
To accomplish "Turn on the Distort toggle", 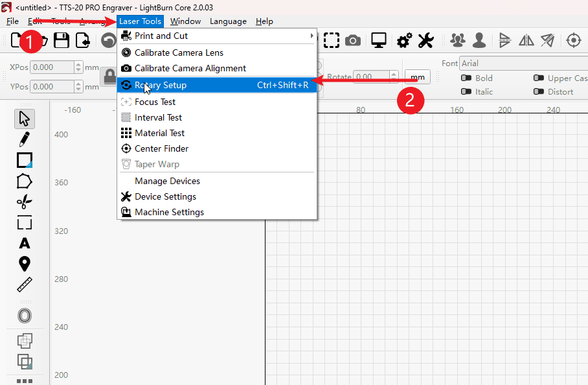I will (x=538, y=92).
